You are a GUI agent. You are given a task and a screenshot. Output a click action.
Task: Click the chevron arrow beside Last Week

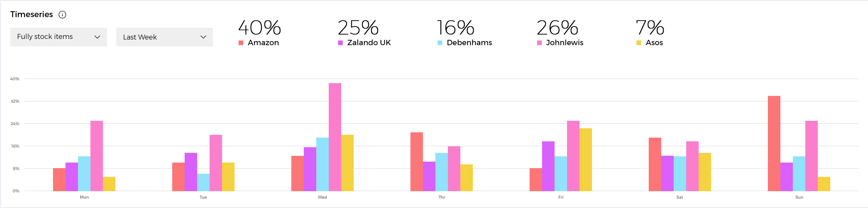click(203, 37)
